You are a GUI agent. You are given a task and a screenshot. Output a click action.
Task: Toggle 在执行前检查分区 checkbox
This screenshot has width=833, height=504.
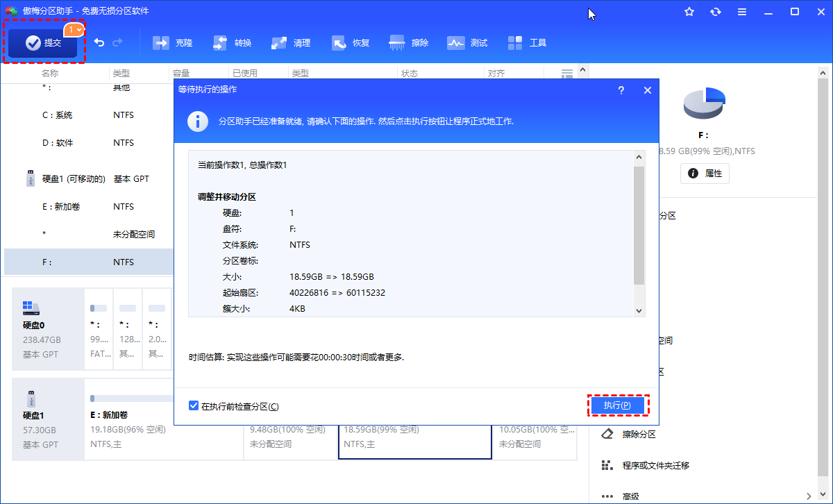coord(194,405)
